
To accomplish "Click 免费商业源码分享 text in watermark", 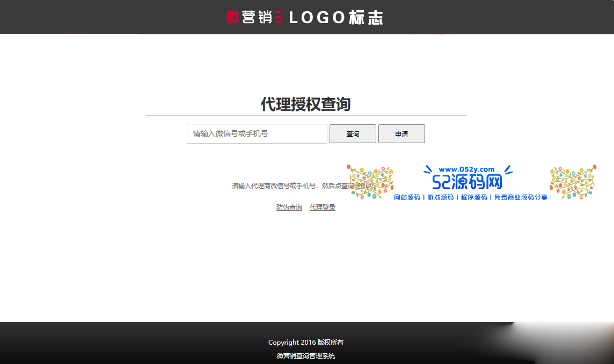I will click(523, 197).
